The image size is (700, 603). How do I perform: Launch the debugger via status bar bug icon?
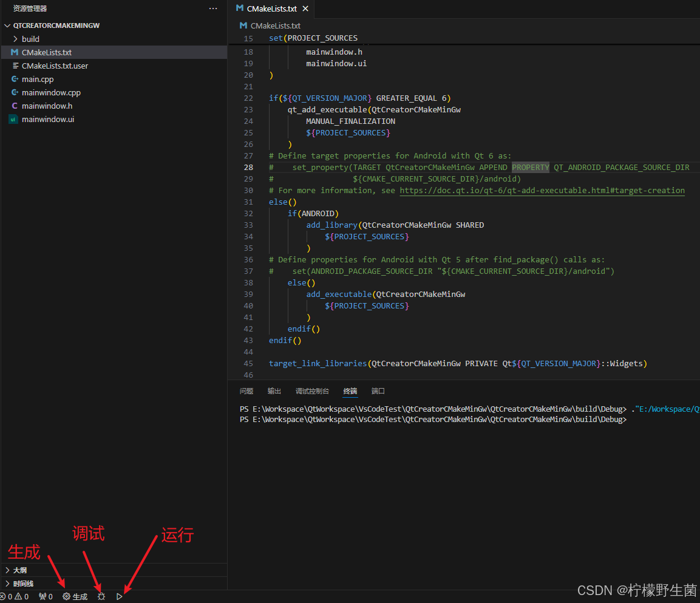tap(101, 597)
